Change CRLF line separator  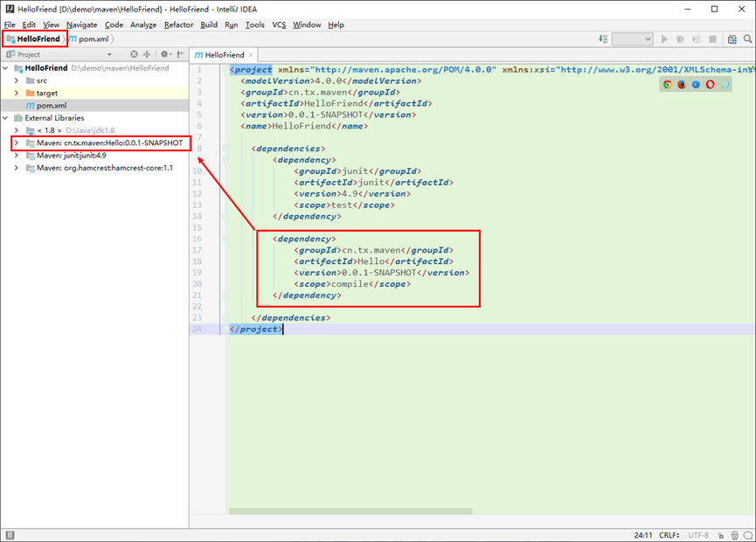pos(669,535)
